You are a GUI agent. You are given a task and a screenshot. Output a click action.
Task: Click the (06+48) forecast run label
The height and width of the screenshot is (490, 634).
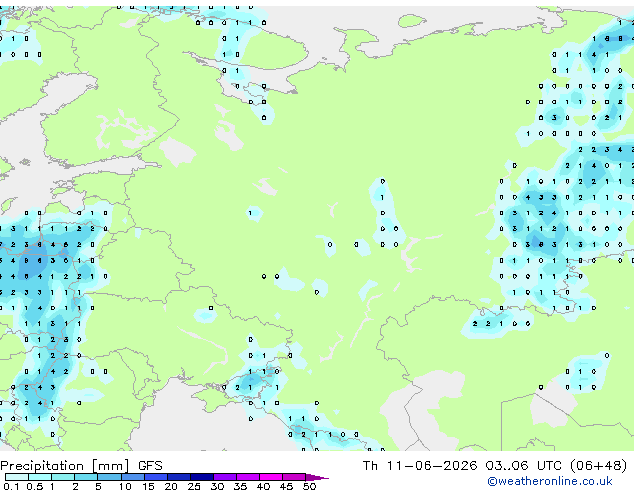pos(598,466)
